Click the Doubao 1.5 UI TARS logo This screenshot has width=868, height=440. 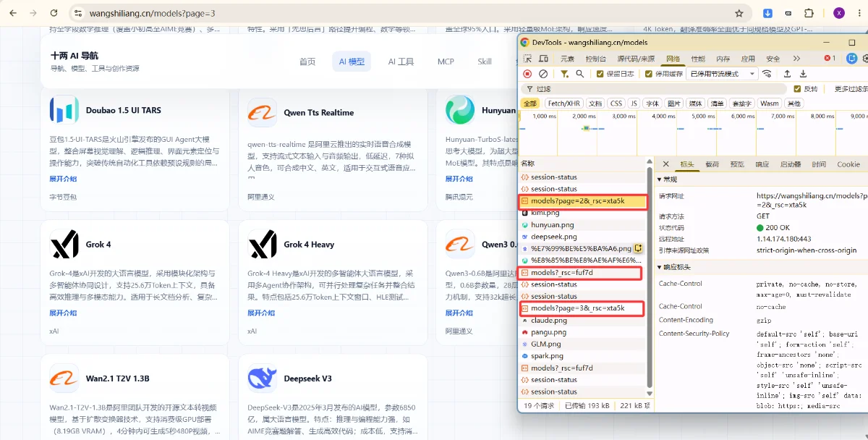click(64, 110)
